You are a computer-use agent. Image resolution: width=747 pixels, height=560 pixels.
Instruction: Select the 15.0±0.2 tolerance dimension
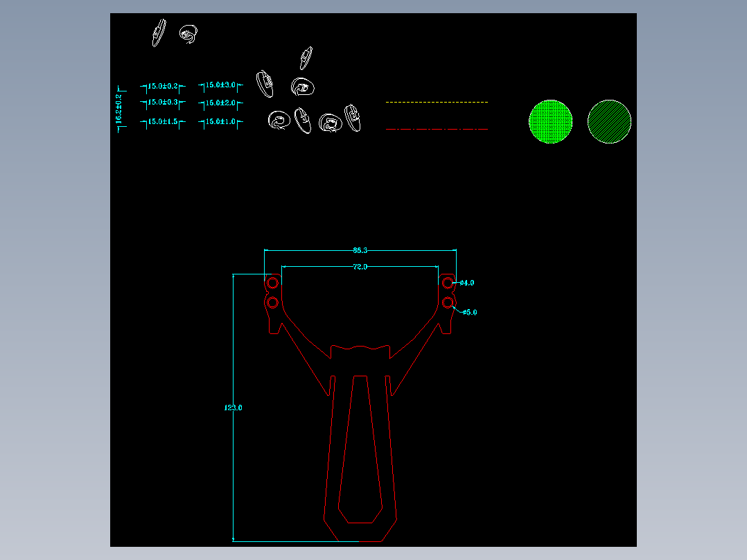[162, 86]
